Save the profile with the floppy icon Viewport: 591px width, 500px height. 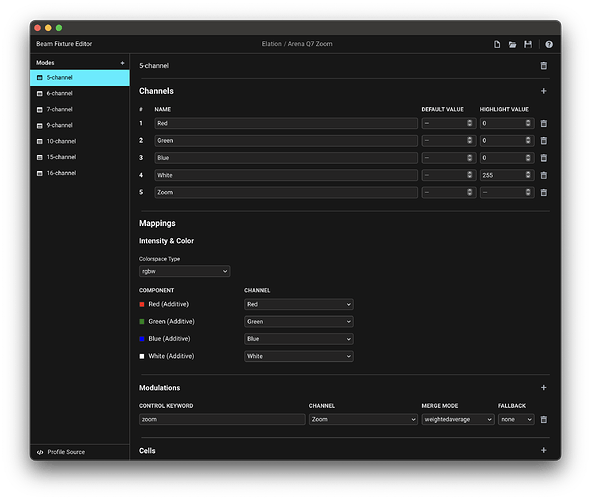[x=528, y=44]
